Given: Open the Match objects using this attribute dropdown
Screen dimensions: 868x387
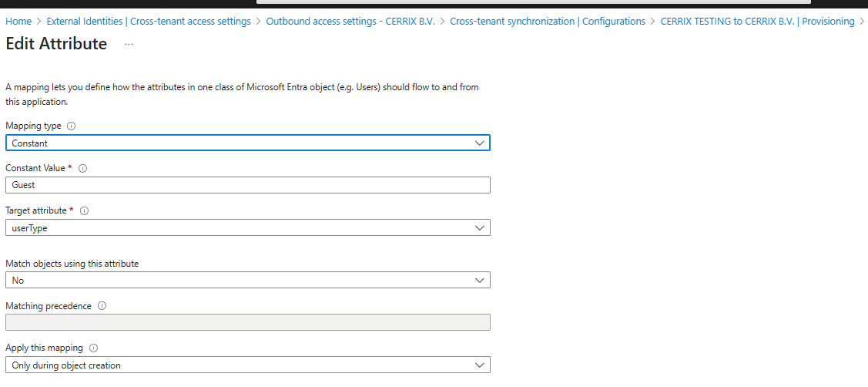Looking at the screenshot, I should click(x=247, y=280).
